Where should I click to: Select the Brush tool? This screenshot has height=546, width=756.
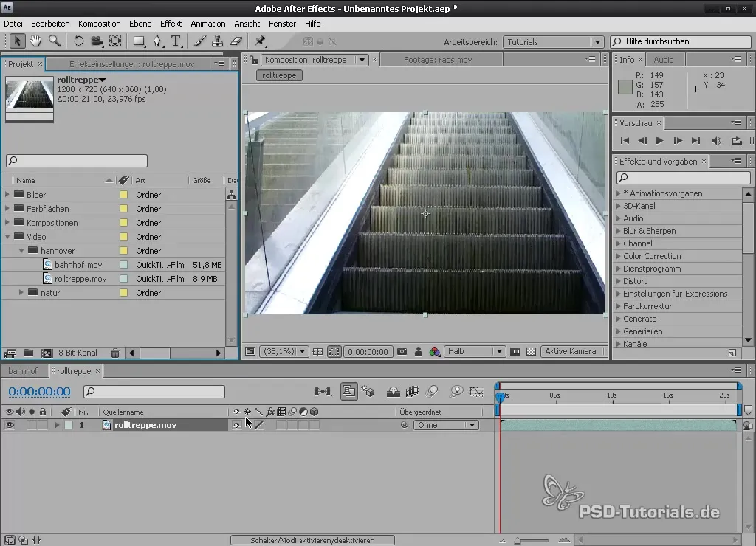pyautogui.click(x=199, y=41)
